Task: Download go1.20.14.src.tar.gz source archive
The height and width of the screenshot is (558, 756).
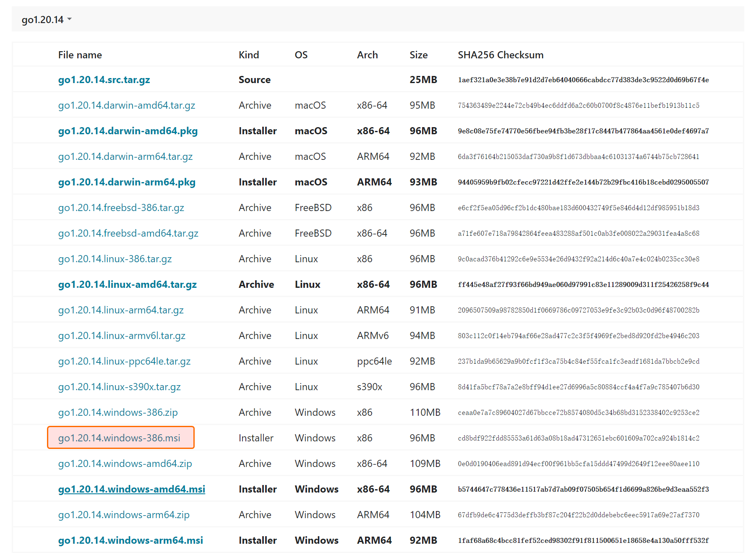Action: coord(104,80)
